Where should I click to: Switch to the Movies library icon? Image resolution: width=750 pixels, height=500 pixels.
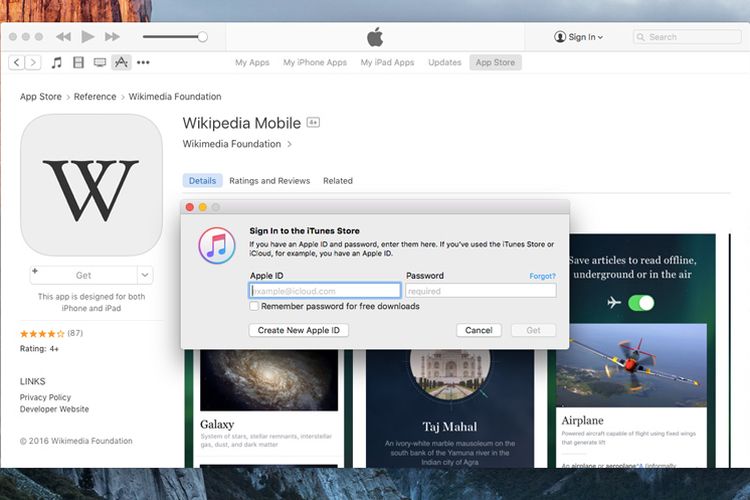click(78, 62)
